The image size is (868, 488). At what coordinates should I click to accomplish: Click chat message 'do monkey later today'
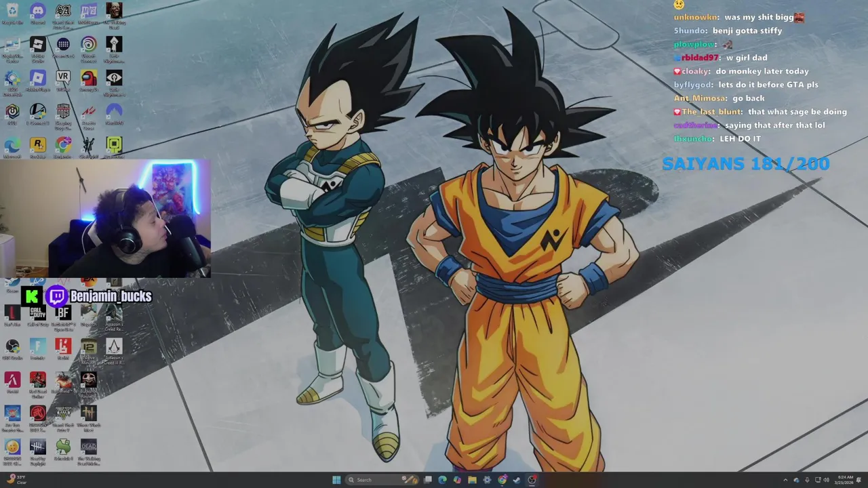click(x=762, y=71)
